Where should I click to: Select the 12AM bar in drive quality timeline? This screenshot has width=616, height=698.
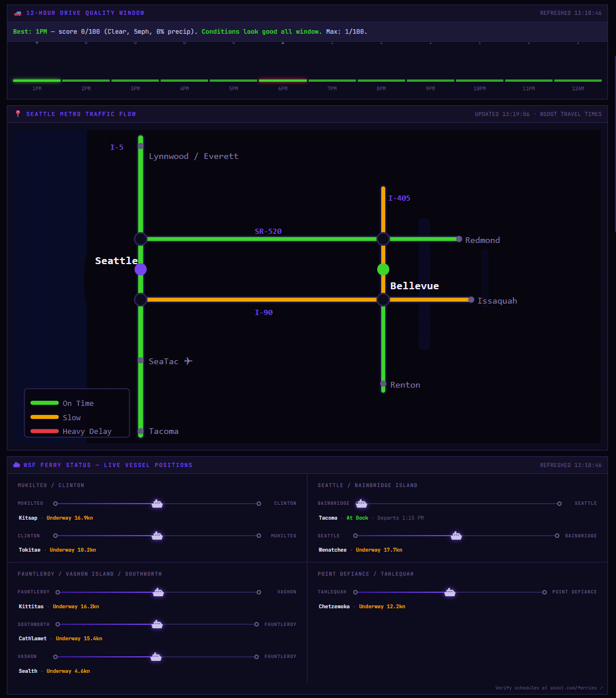point(578,81)
